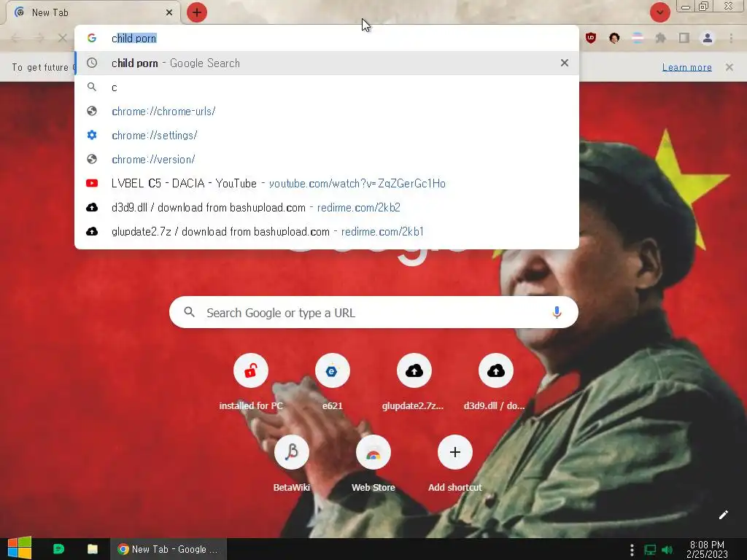Open a new tab with the red plus button
This screenshot has width=747, height=560.
[x=197, y=12]
